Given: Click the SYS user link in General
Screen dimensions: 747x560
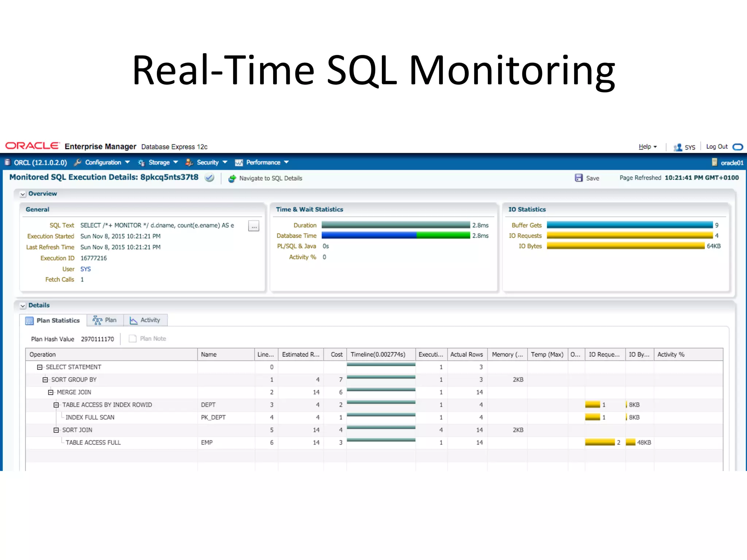Looking at the screenshot, I should pyautogui.click(x=86, y=269).
